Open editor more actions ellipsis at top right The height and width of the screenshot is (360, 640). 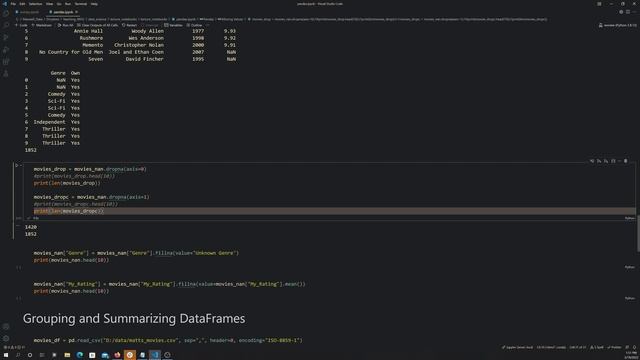[634, 12]
